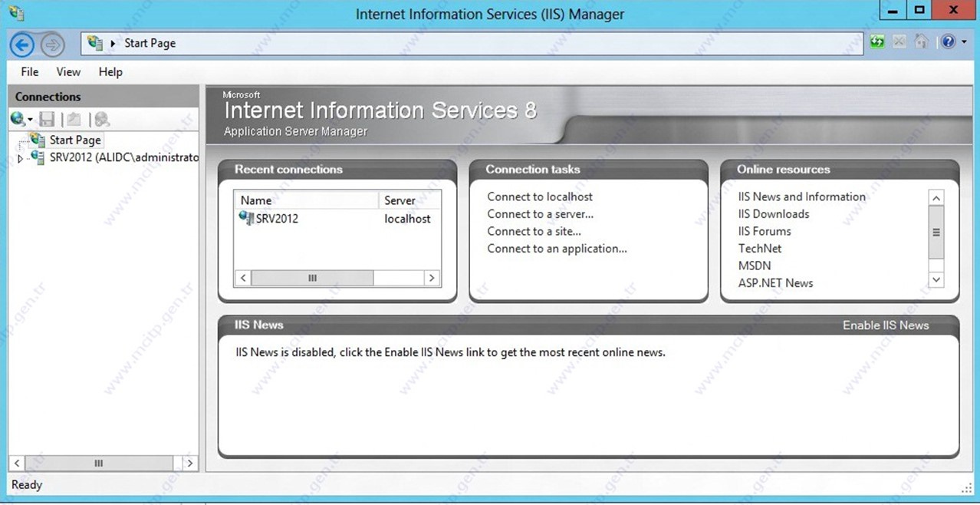Click the IIS Manager title bar icon

tap(15, 13)
